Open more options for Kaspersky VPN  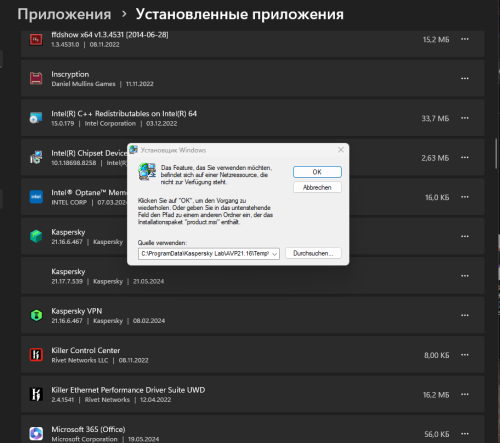point(465,315)
